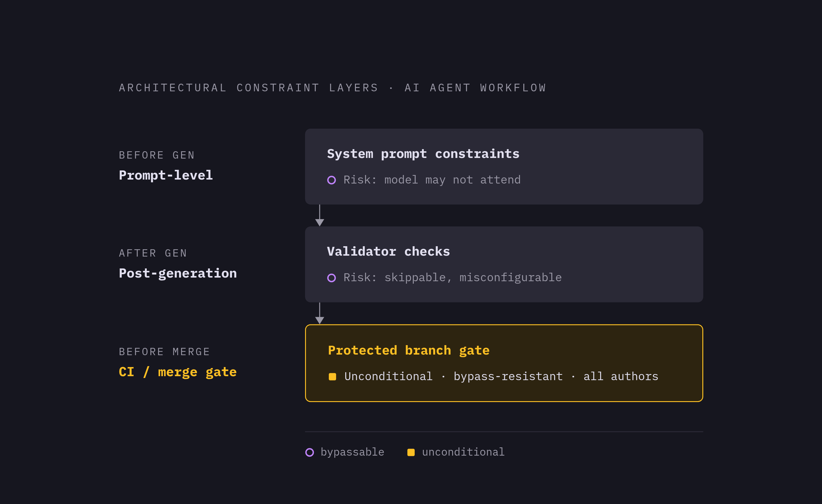822x504 pixels.
Task: Click the 'bypassable' legend text
Action: 352,452
